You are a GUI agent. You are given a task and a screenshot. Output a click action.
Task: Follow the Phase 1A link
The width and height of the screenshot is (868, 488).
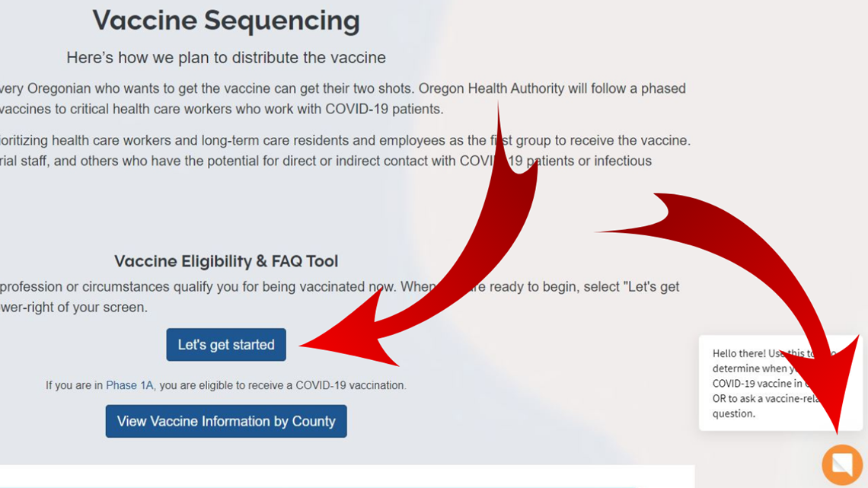pos(129,385)
